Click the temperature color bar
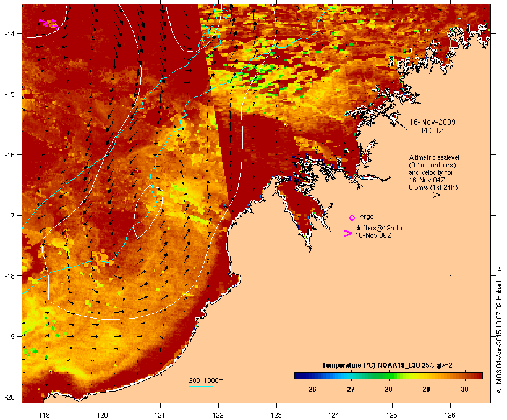Image resolution: width=507 pixels, height=420 pixels. [x=388, y=376]
